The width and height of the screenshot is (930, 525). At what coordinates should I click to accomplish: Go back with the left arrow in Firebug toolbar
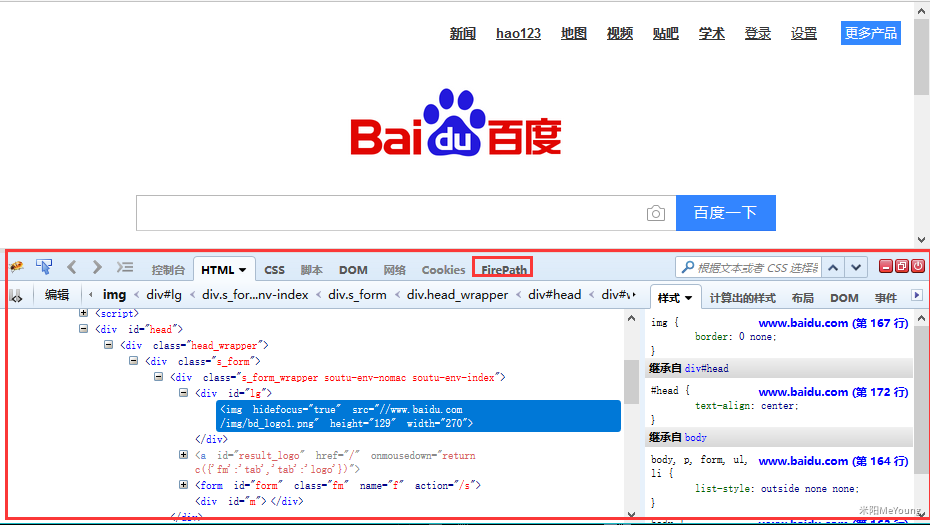[72, 267]
